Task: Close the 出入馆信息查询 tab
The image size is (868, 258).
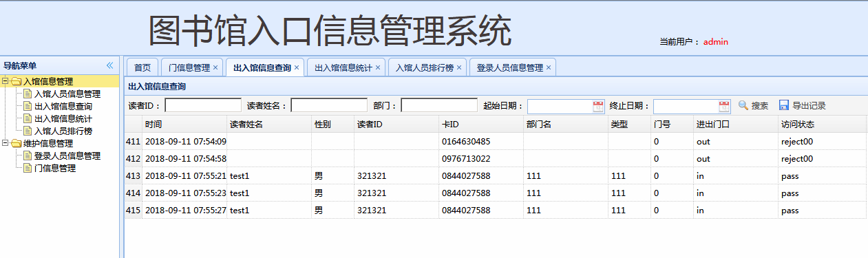Action: coord(297,67)
